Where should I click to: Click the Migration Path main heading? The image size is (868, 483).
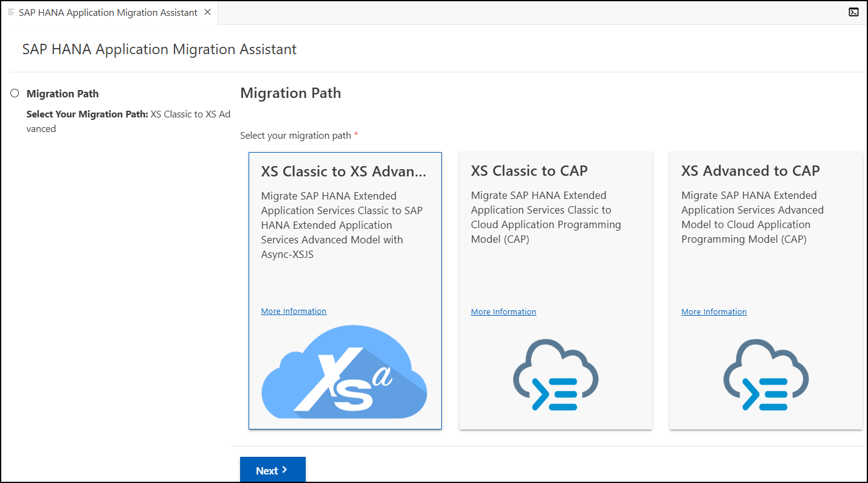click(291, 93)
